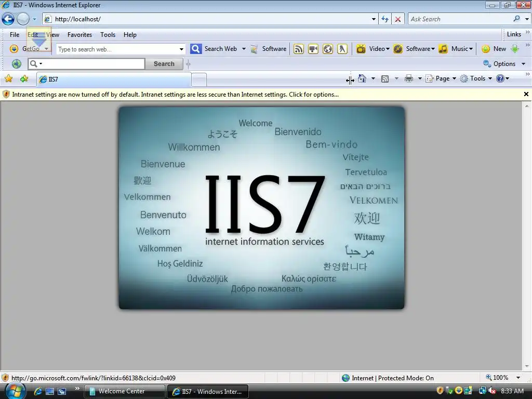532x399 pixels.
Task: Click the GetGo toolbar logo icon
Action: [14, 49]
